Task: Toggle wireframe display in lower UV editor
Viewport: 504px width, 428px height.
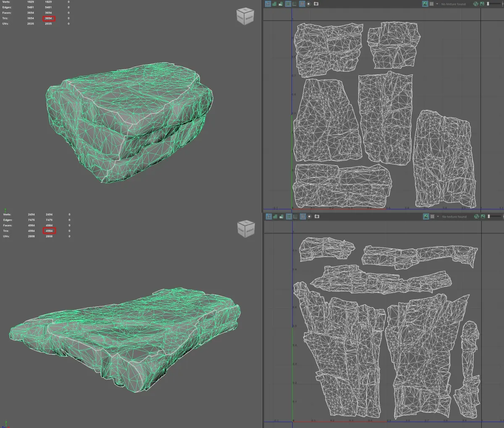Action: pos(268,217)
